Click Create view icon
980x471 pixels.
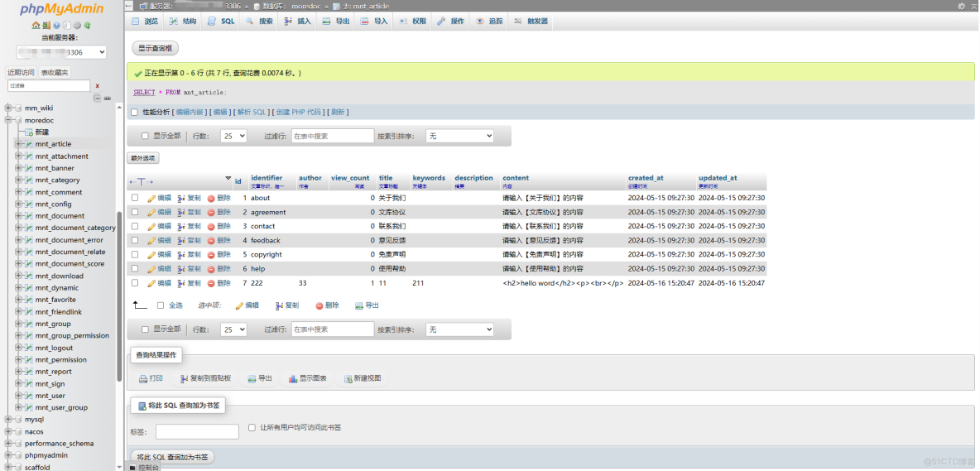(x=348, y=378)
